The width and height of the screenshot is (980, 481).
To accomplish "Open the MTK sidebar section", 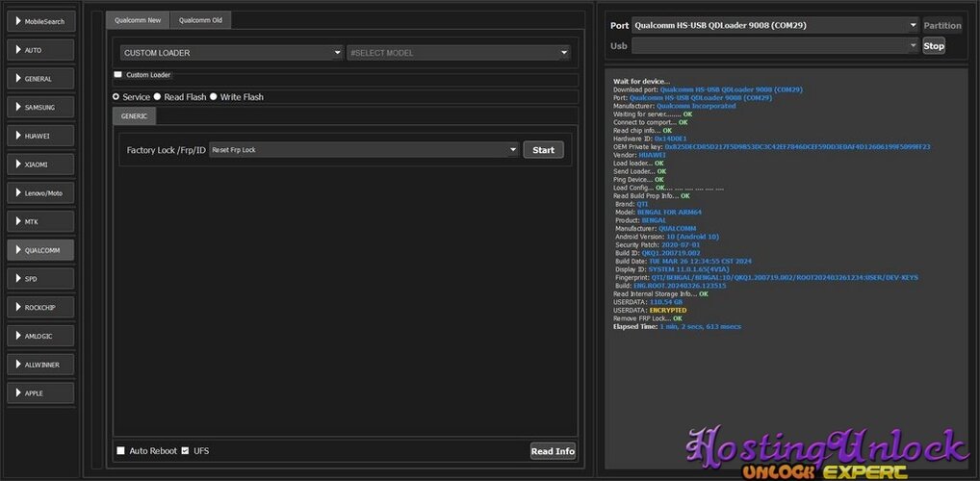I will (40, 222).
